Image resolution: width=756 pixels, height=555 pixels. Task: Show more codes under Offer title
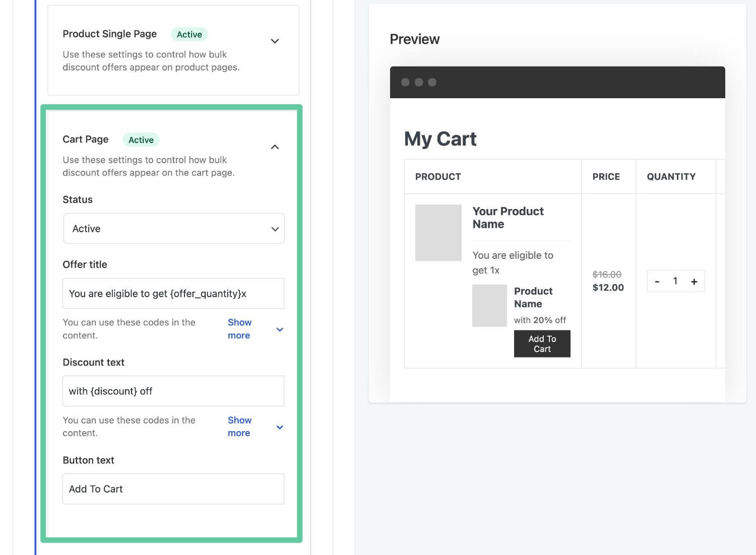(239, 329)
